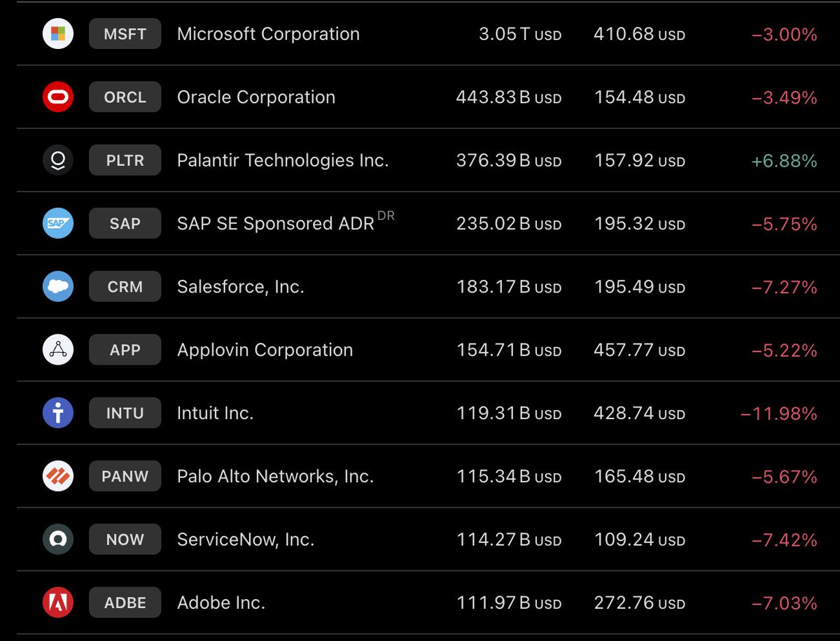This screenshot has height=641, width=840.
Task: Open the Palantir logo icon
Action: 58,160
